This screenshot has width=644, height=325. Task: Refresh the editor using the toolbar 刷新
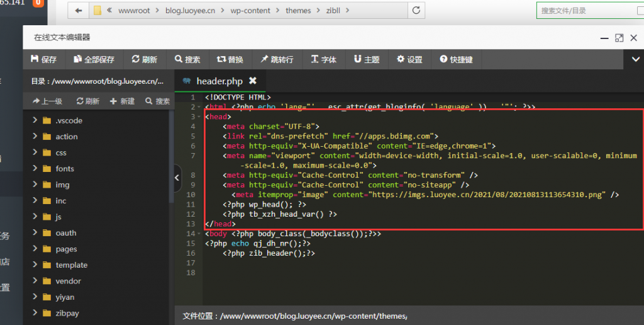coord(144,59)
